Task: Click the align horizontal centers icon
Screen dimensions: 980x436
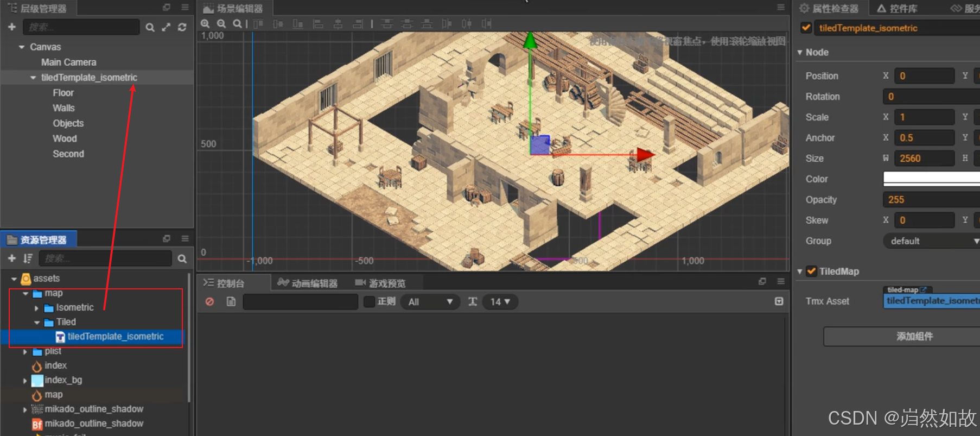Action: (x=338, y=23)
